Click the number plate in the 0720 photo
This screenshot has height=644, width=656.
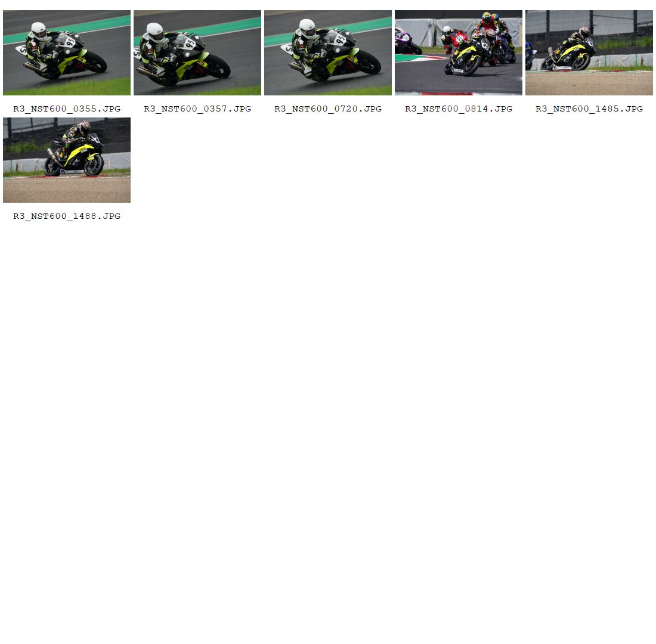pos(339,39)
